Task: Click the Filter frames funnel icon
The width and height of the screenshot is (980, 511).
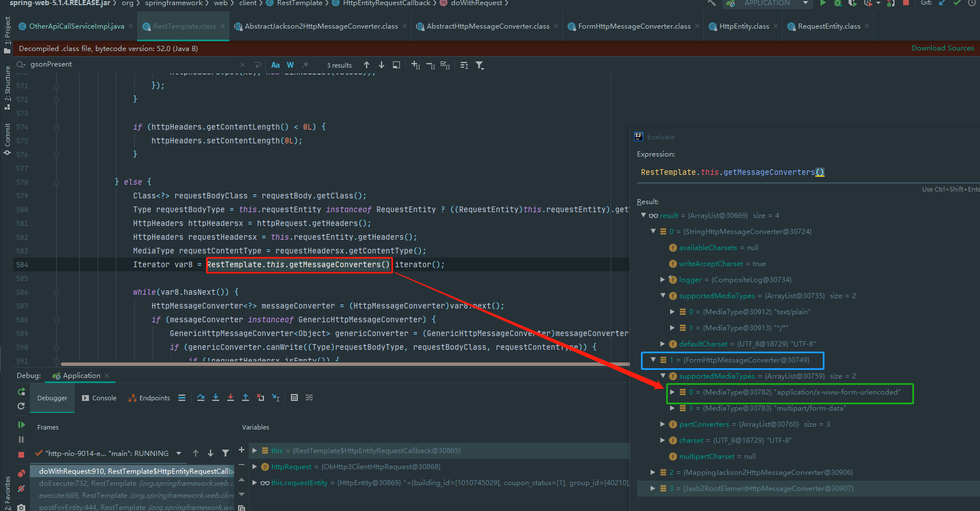Action: point(225,453)
